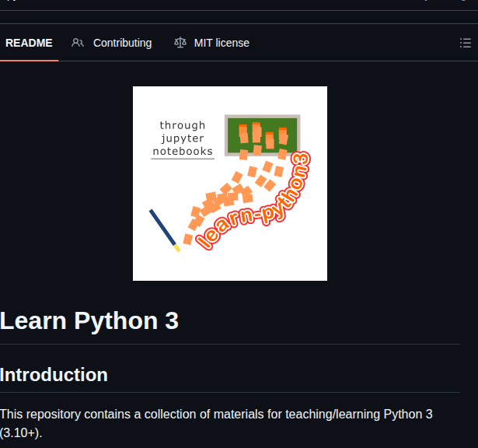
Task: Click the paragraph starting 'This repository contains'
Action: 216,423
